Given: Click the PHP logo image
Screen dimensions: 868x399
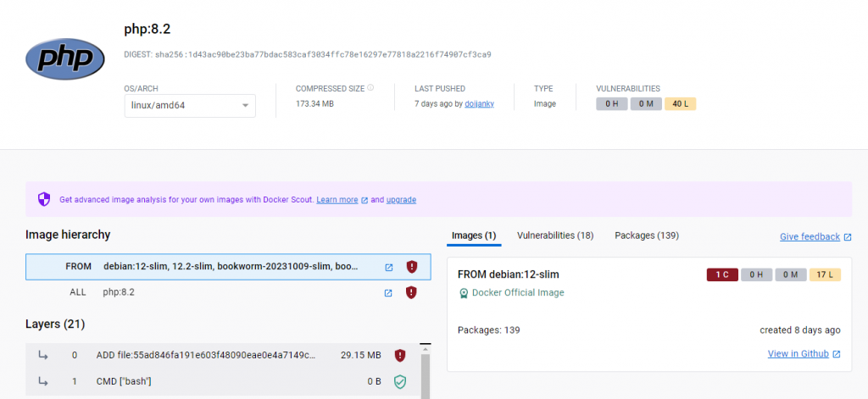Looking at the screenshot, I should pos(64,58).
